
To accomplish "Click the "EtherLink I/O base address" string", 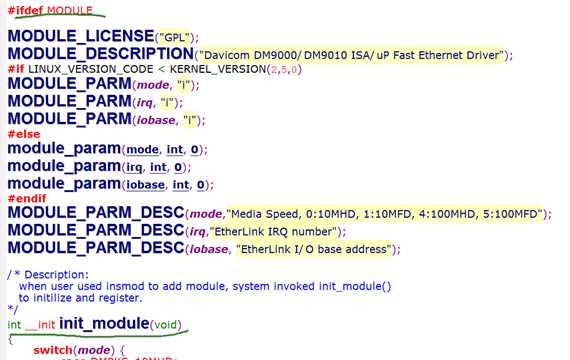I will 314,249.
